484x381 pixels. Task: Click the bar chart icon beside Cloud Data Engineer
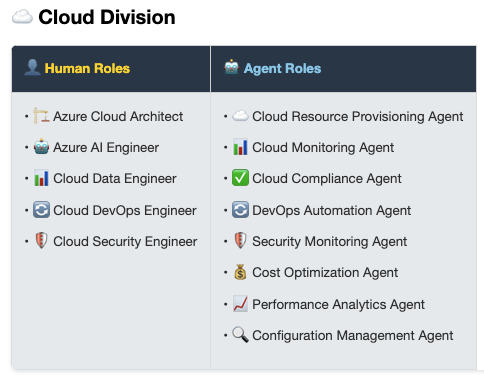click(41, 178)
